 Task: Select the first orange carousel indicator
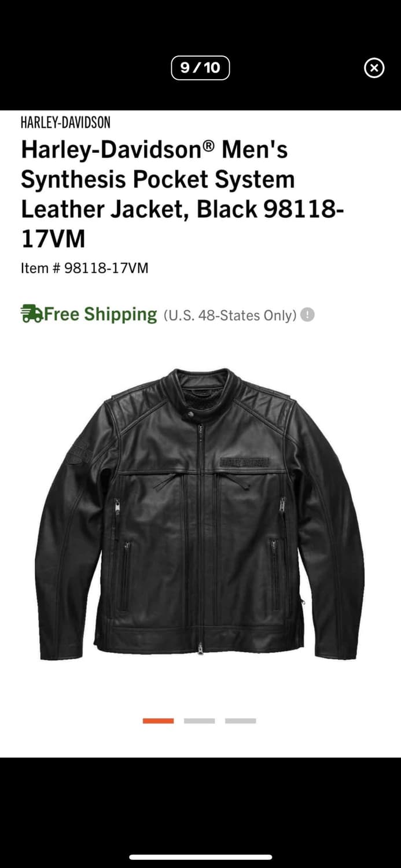point(158,720)
